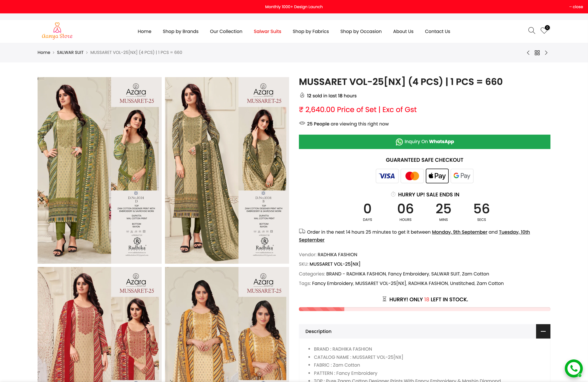The height and width of the screenshot is (382, 588).
Task: Navigate to the previous product arrow
Action: pyautogui.click(x=528, y=53)
